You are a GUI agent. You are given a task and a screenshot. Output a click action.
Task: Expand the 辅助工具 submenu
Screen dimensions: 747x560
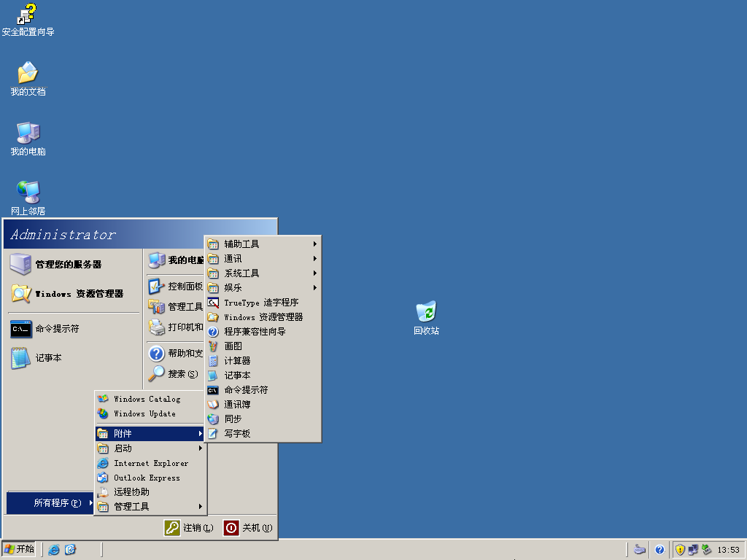(x=263, y=244)
